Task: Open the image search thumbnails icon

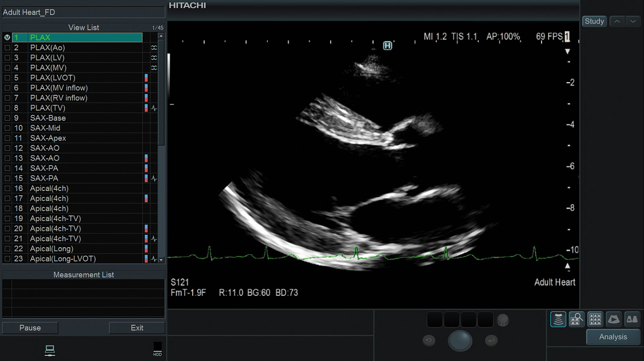Action: click(x=577, y=319)
